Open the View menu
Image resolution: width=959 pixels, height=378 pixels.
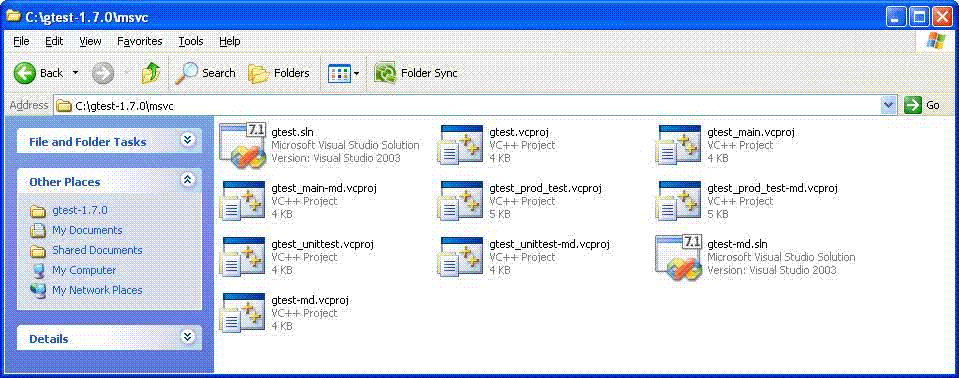pos(90,41)
